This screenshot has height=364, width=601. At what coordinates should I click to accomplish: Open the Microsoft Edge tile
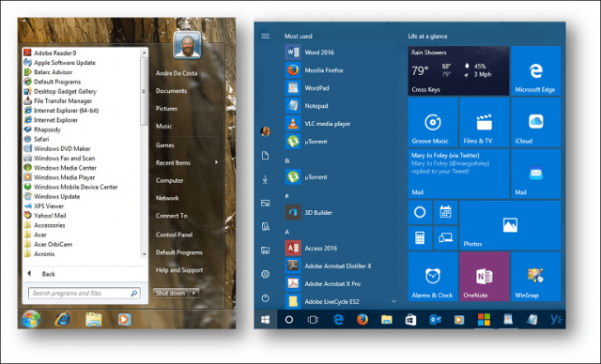[535, 70]
